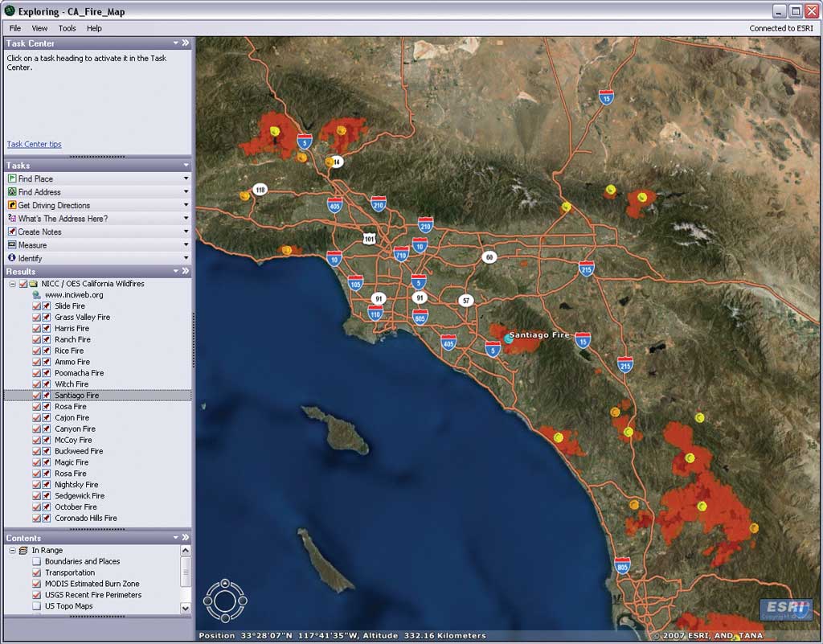823x644 pixels.
Task: Click the Sedgewick Fire note icon
Action: pyautogui.click(x=47, y=496)
